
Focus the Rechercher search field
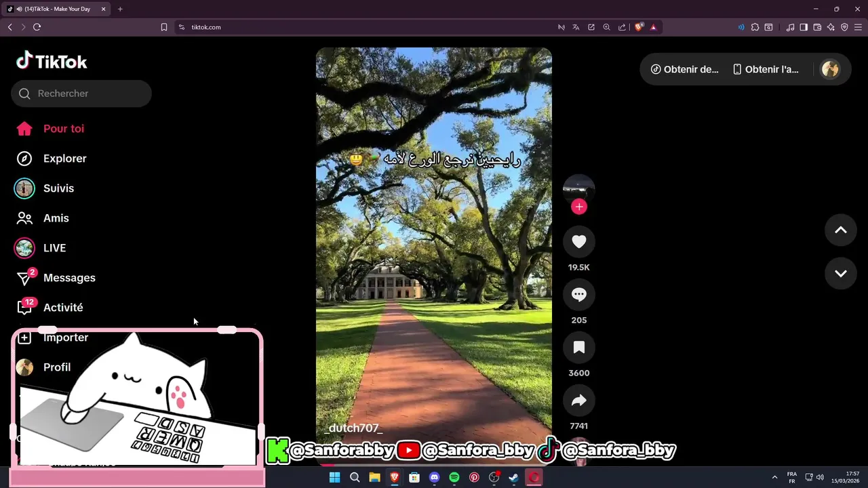click(81, 94)
